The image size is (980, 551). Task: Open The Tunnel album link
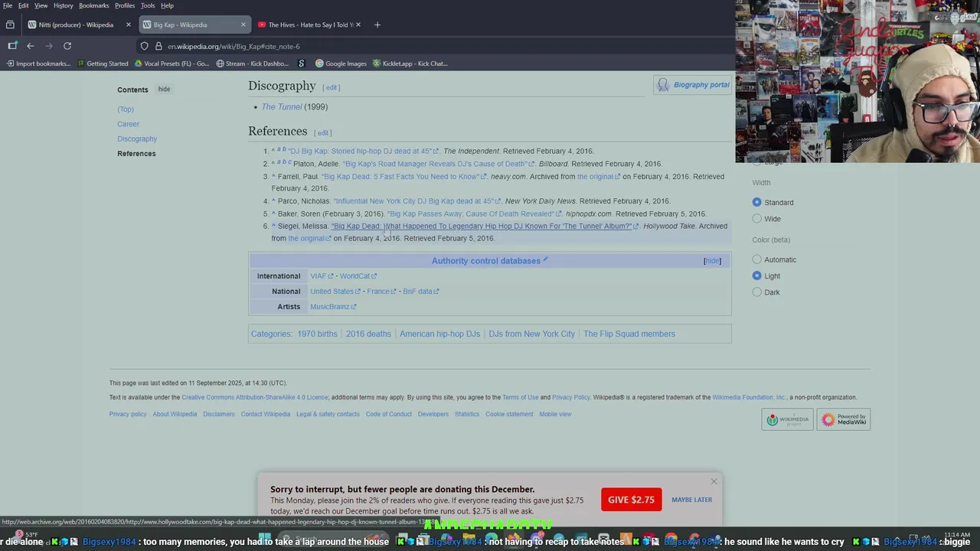[x=282, y=106]
